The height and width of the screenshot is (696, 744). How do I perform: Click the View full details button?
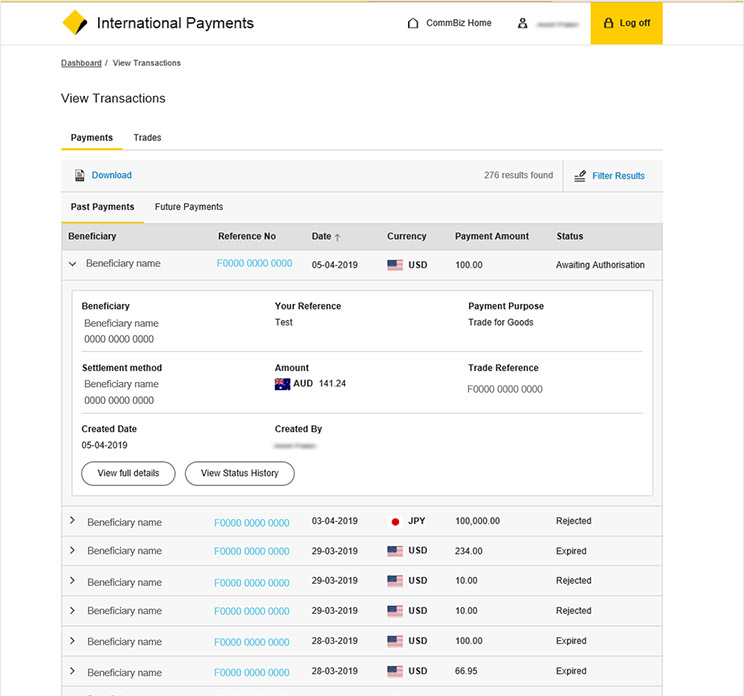click(x=128, y=473)
